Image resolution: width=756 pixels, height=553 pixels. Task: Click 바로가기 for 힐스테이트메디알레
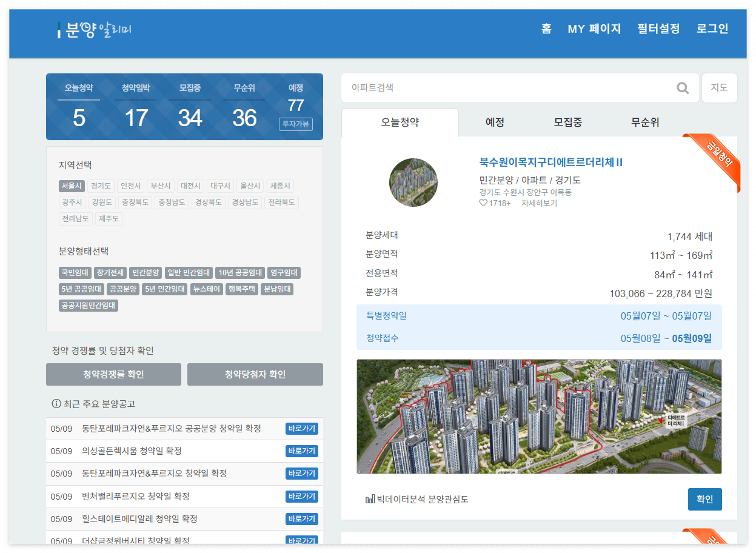[x=302, y=519]
